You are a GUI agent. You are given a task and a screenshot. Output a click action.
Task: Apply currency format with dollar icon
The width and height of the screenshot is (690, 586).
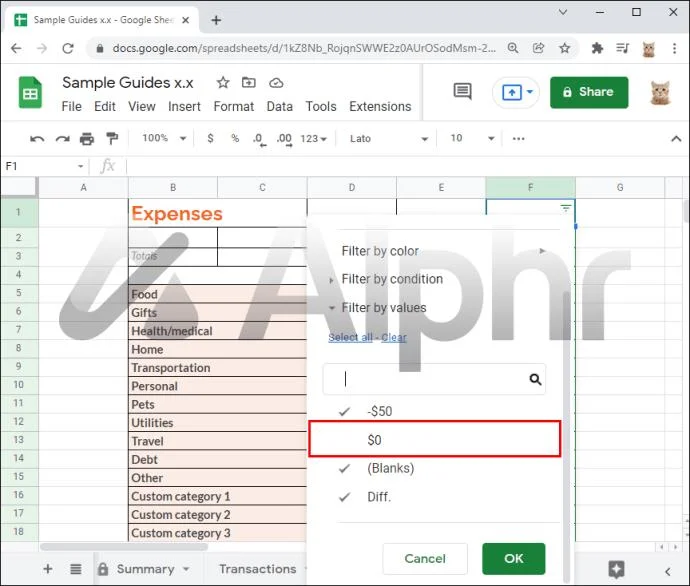(x=210, y=139)
